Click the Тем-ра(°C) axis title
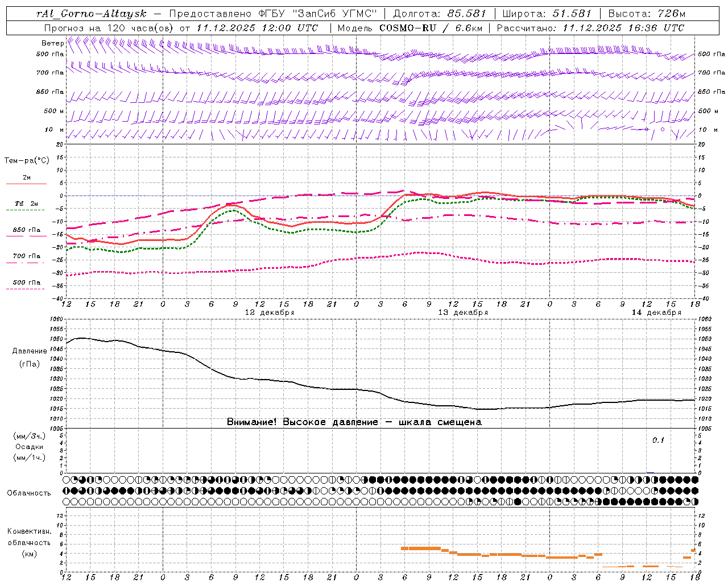The width and height of the screenshot is (728, 582). [27, 161]
